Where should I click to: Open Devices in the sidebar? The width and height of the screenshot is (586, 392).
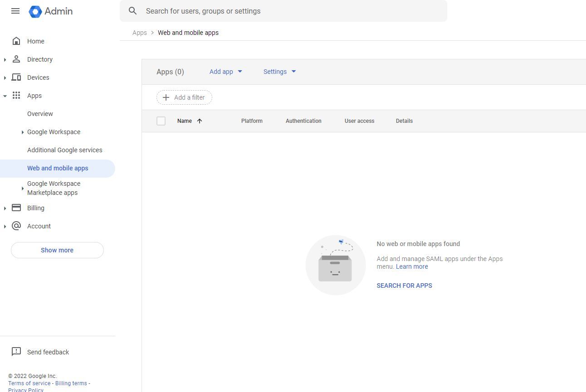tap(38, 77)
